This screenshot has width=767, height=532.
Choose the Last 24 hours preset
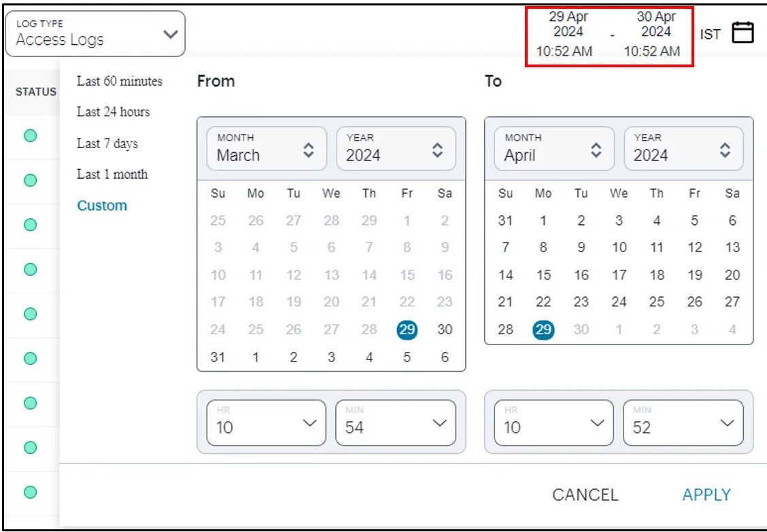click(x=113, y=112)
